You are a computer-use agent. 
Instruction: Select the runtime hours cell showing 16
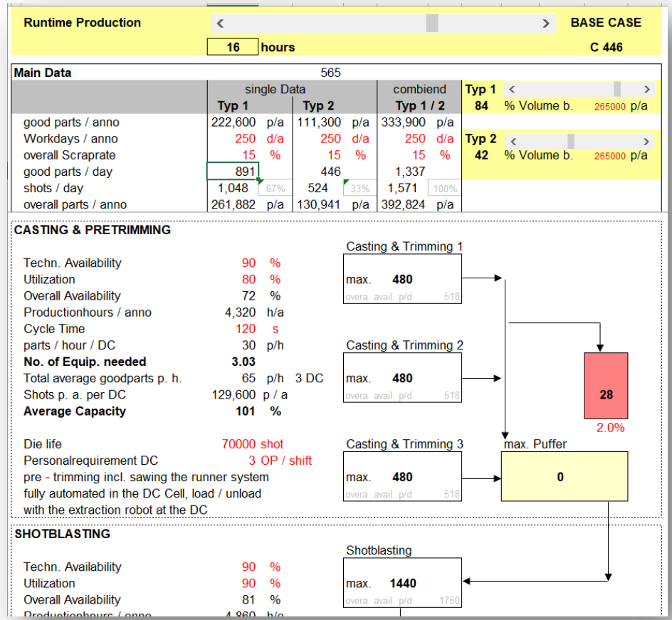tap(233, 48)
